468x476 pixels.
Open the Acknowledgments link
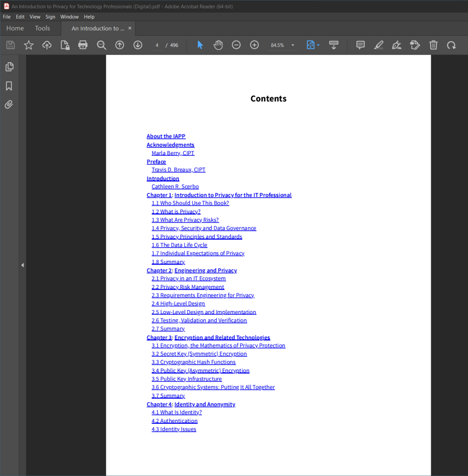(170, 145)
